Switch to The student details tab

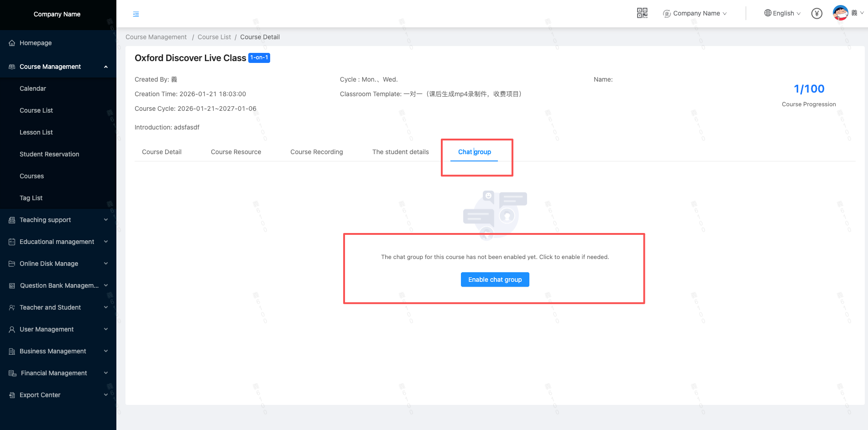pos(400,152)
